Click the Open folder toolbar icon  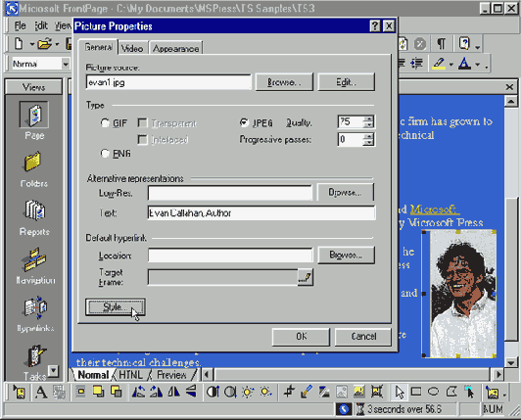click(44, 43)
